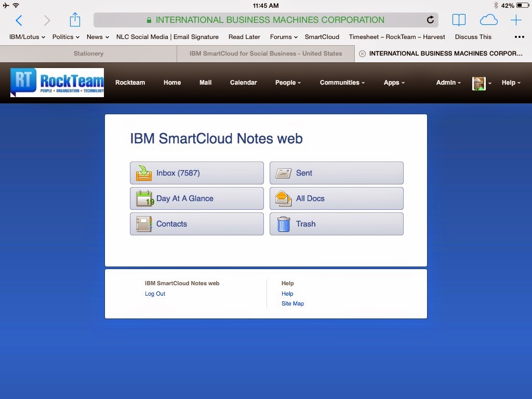Click the RockTeam logo

click(x=57, y=83)
